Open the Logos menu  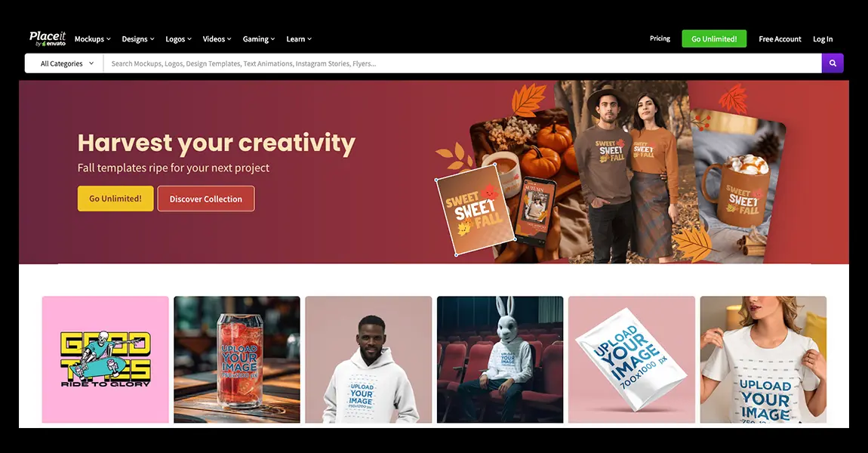click(x=178, y=39)
